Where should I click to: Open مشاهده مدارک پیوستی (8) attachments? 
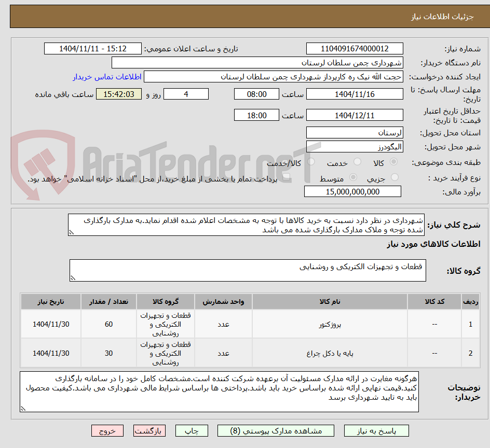click(x=276, y=431)
